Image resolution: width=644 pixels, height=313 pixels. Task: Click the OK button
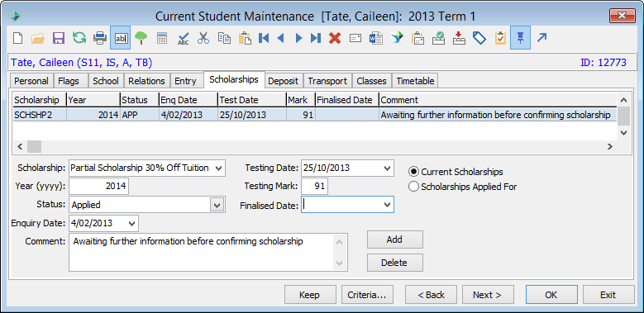551,295
